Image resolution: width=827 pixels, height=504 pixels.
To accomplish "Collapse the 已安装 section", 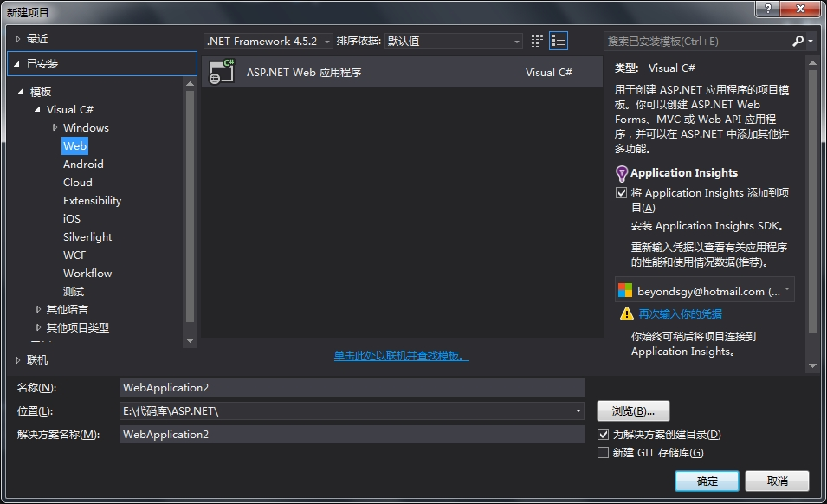I will click(x=16, y=64).
